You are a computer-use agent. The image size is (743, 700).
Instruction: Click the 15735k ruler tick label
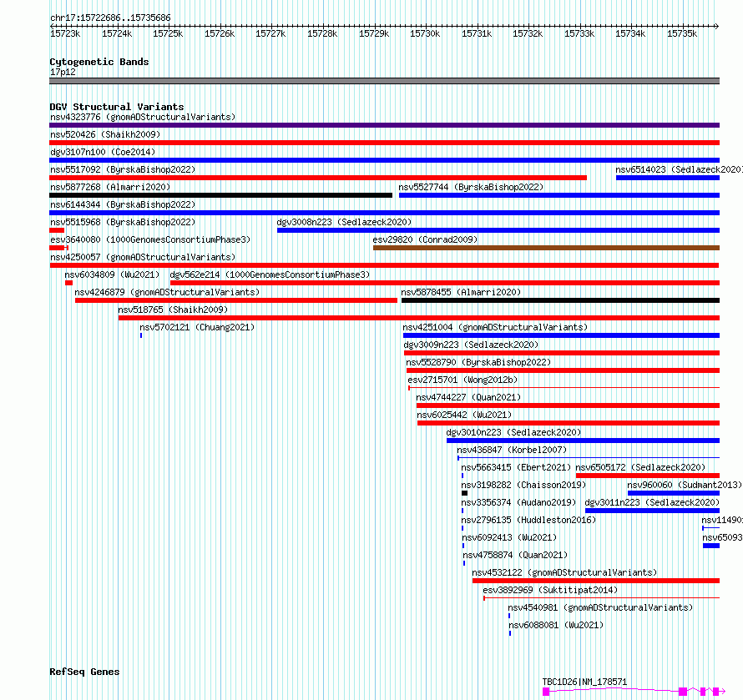(x=682, y=33)
